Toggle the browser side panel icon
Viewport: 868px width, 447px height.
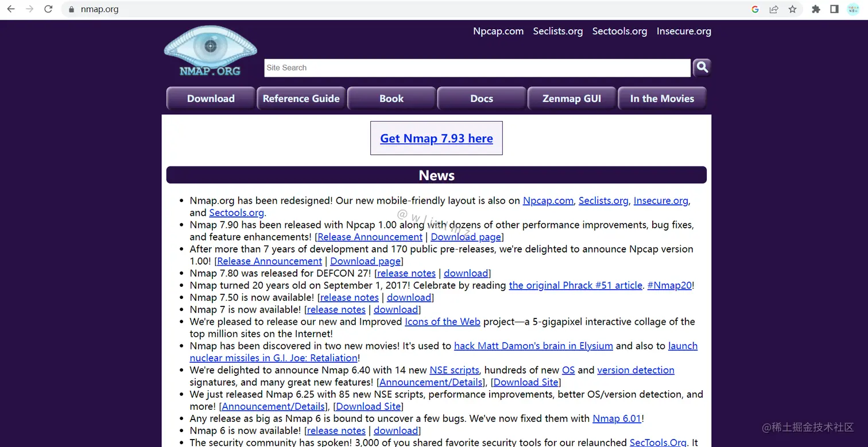tap(834, 9)
